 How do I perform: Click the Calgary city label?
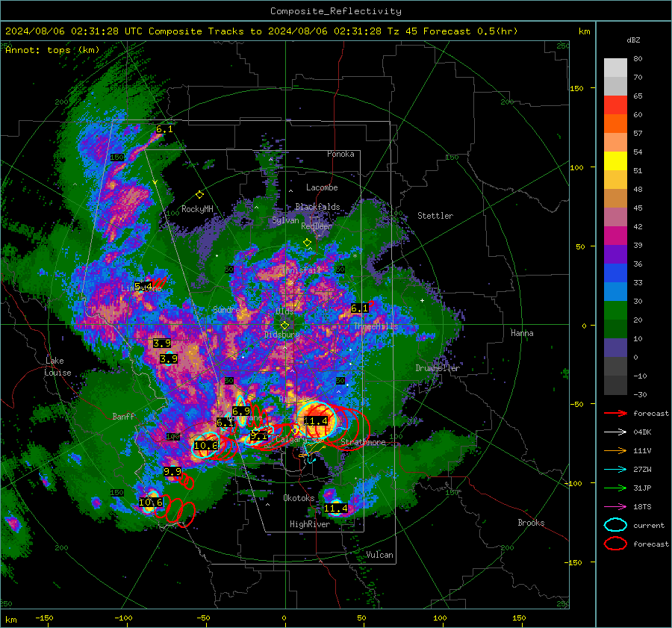(x=290, y=439)
